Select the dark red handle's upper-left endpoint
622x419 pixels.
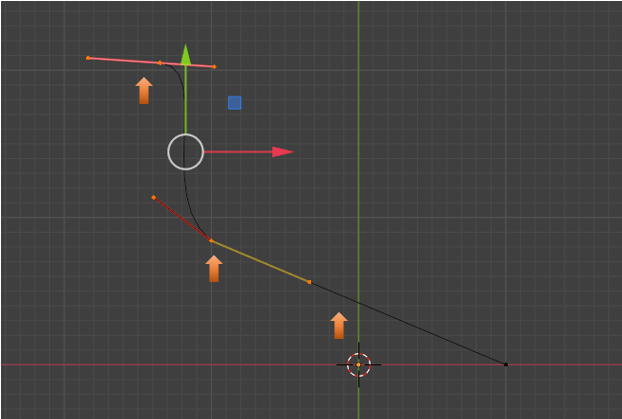[153, 197]
